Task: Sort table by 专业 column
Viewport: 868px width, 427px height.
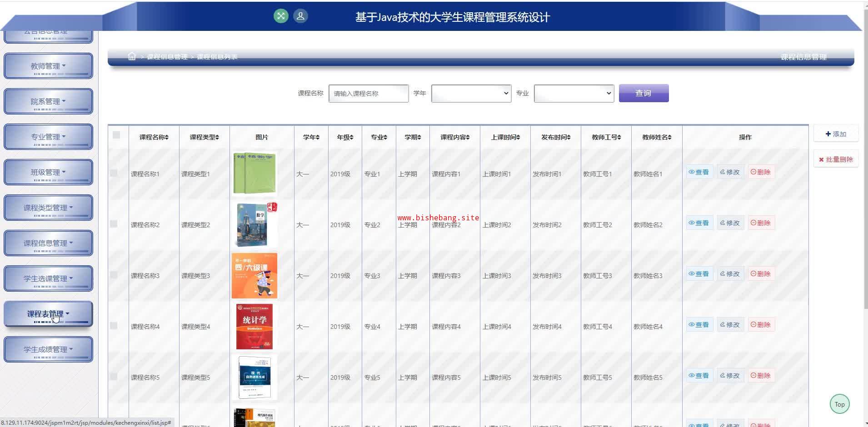Action: 379,137
